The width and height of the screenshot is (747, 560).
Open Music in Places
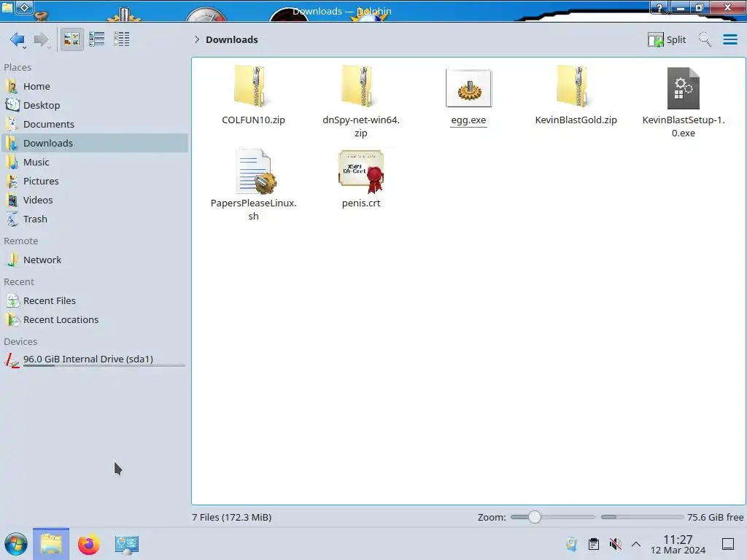tap(94, 163)
